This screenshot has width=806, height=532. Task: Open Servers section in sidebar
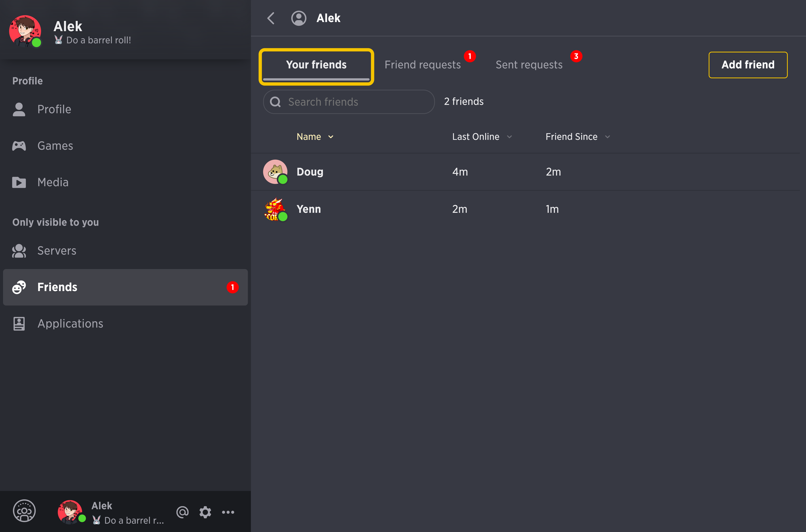(x=125, y=251)
